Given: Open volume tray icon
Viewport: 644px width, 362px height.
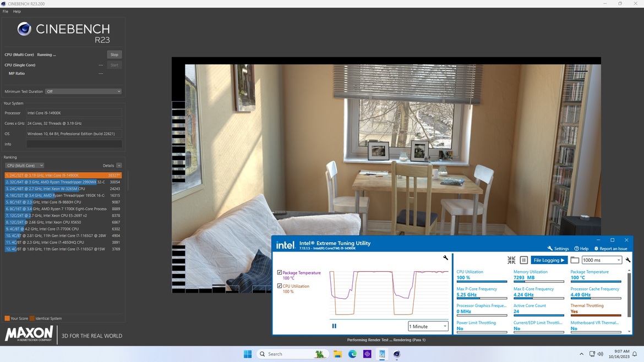Looking at the screenshot, I should coord(601,354).
